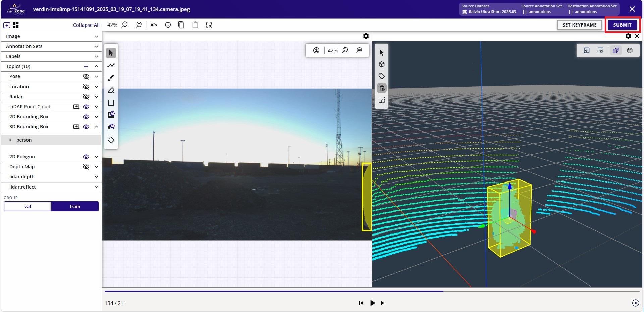Show the Pose topic

pos(86,76)
